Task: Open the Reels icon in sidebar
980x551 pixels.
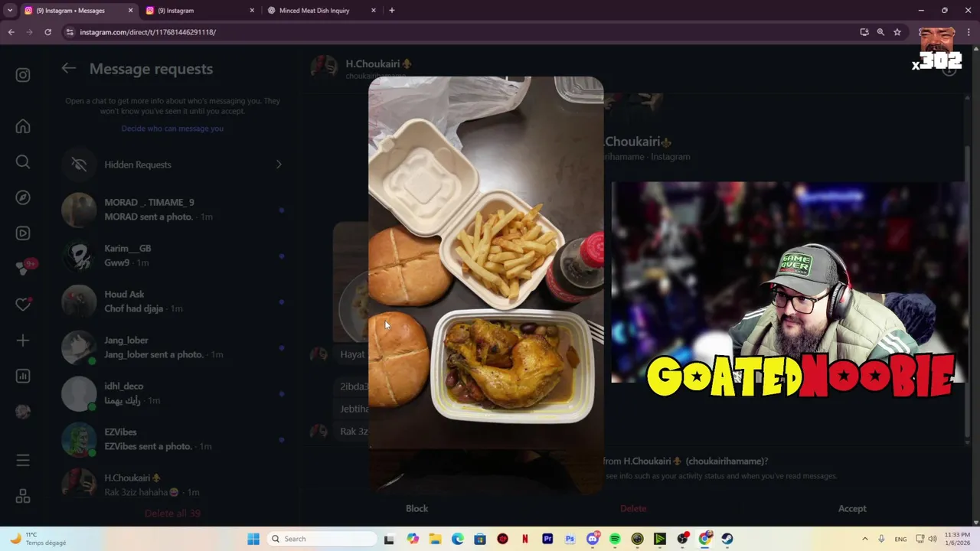Action: tap(23, 233)
